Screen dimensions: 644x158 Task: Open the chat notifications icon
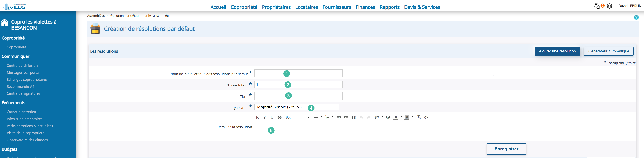pos(597,6)
